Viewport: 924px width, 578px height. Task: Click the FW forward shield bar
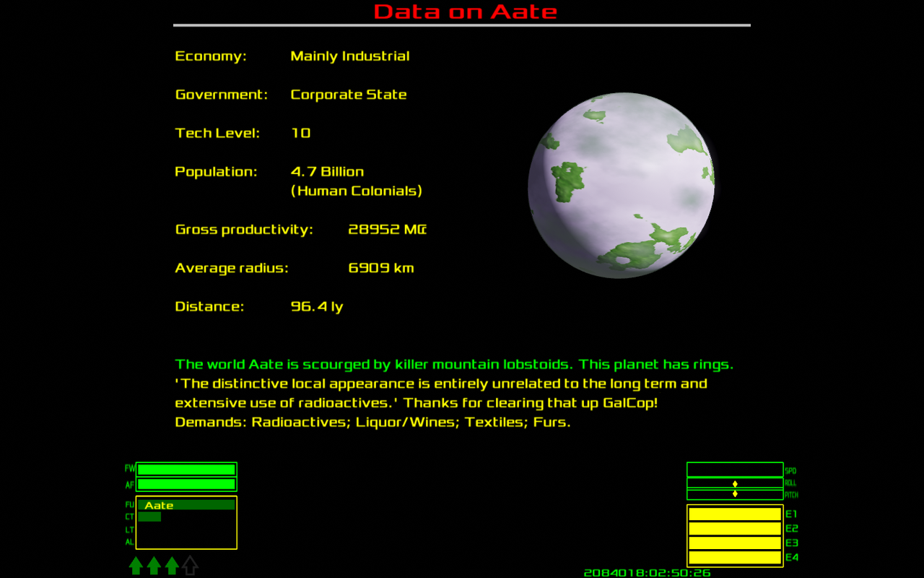[x=186, y=470]
